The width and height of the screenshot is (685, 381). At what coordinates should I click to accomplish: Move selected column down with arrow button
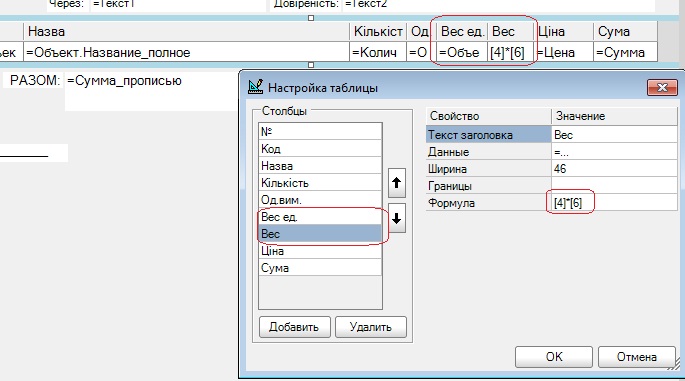point(397,218)
